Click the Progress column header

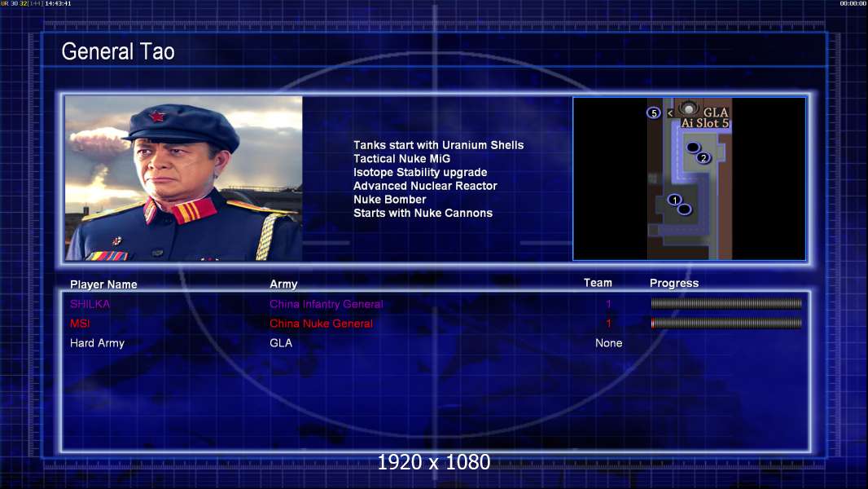pyautogui.click(x=673, y=284)
